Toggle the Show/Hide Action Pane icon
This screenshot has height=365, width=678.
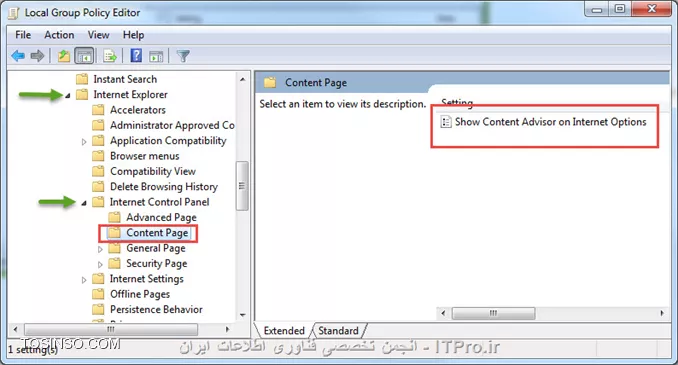coord(156,56)
